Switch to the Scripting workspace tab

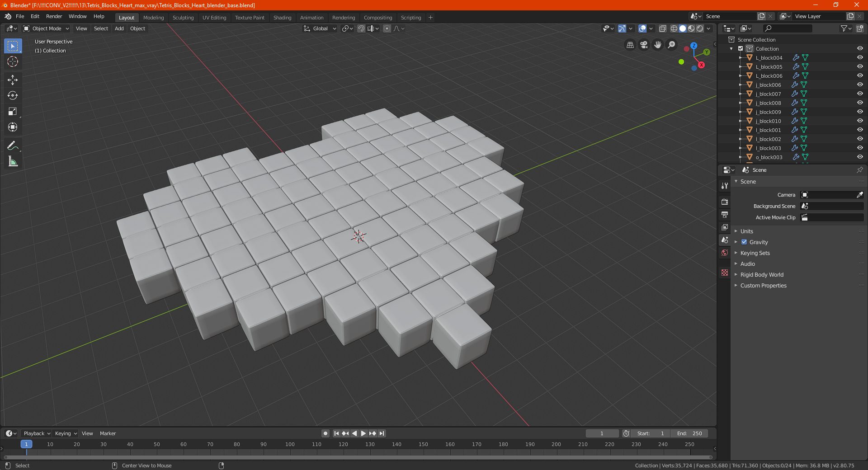(x=411, y=18)
